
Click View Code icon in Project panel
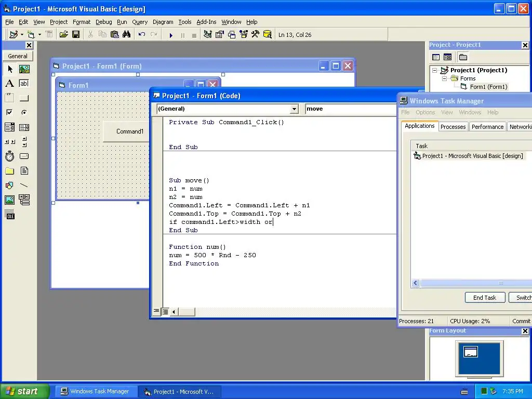(x=436, y=57)
